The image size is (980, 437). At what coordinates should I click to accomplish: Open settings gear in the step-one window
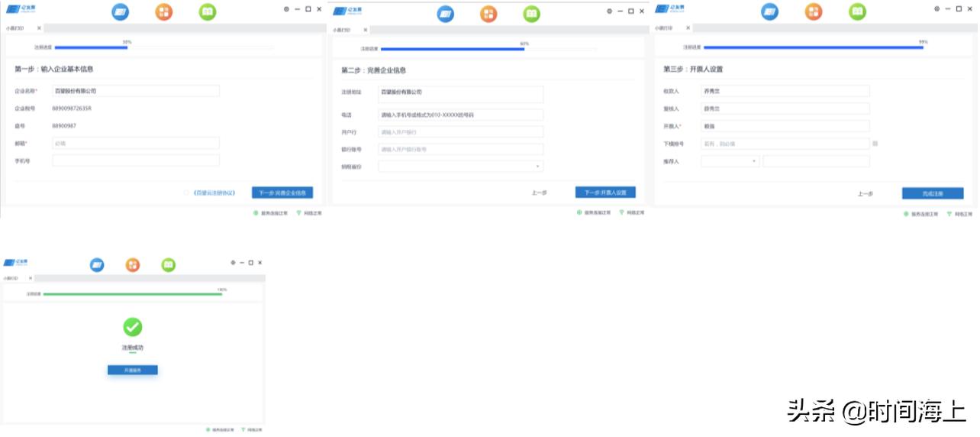[286, 9]
